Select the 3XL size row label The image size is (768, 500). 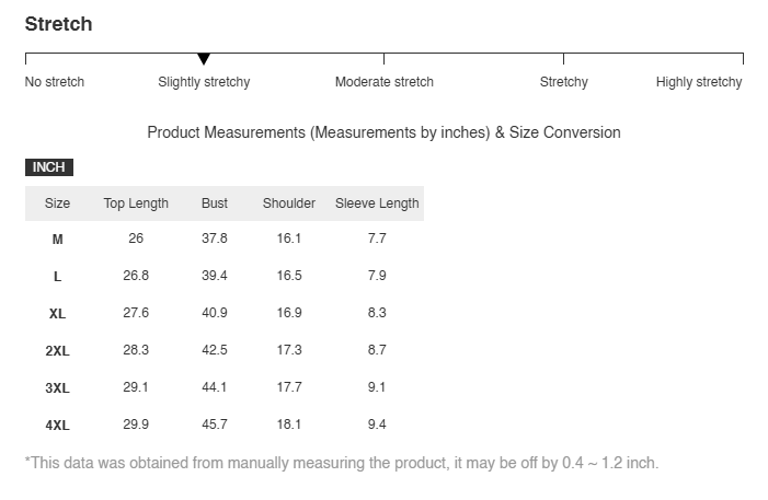tap(58, 388)
